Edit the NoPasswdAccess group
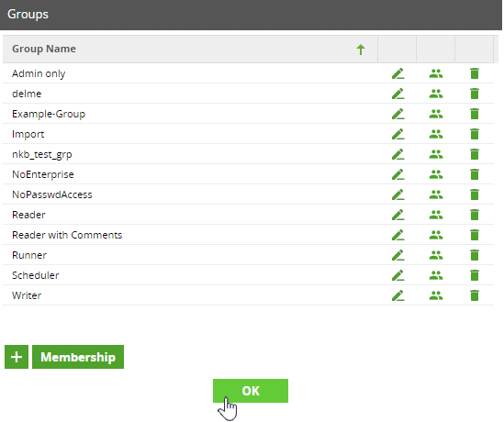 click(x=398, y=194)
